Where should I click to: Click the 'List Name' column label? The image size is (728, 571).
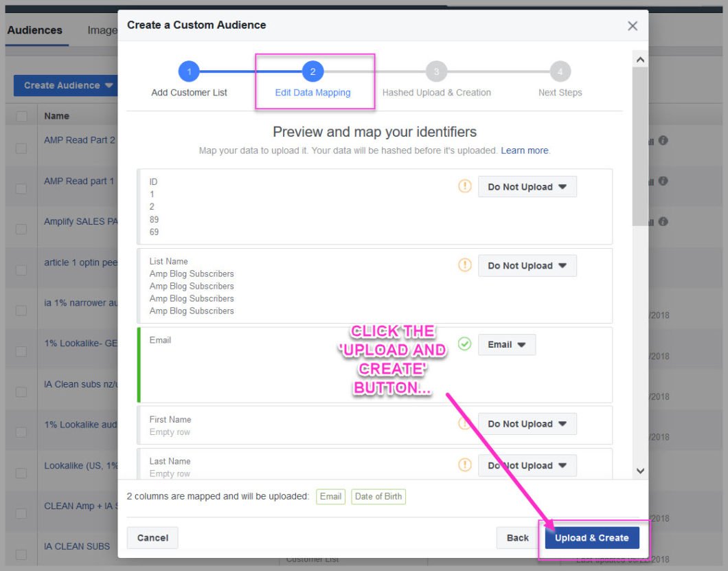click(x=168, y=261)
